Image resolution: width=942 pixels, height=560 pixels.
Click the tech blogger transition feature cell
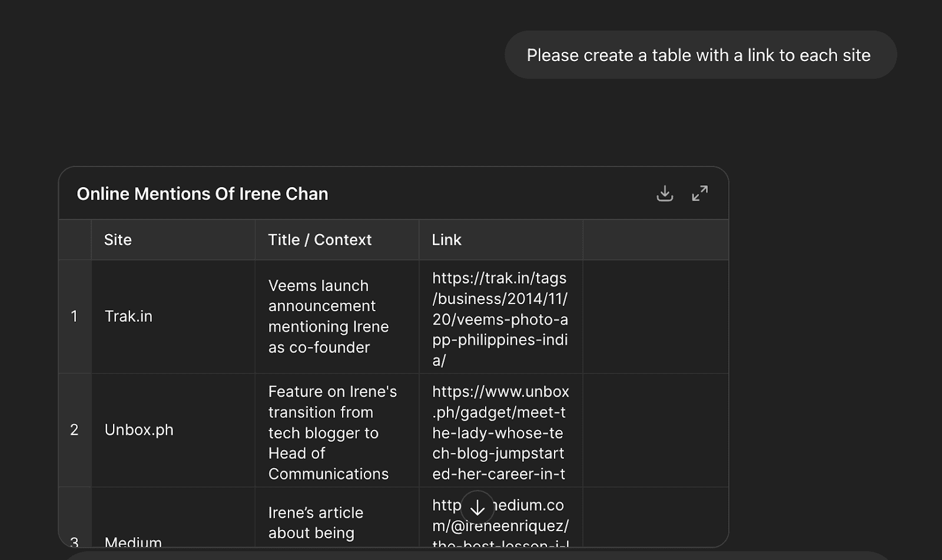coord(337,430)
